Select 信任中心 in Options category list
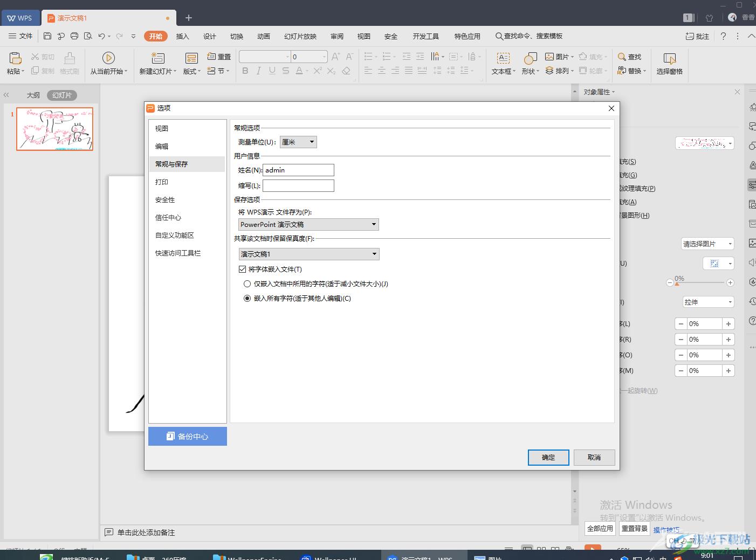 pos(187,217)
